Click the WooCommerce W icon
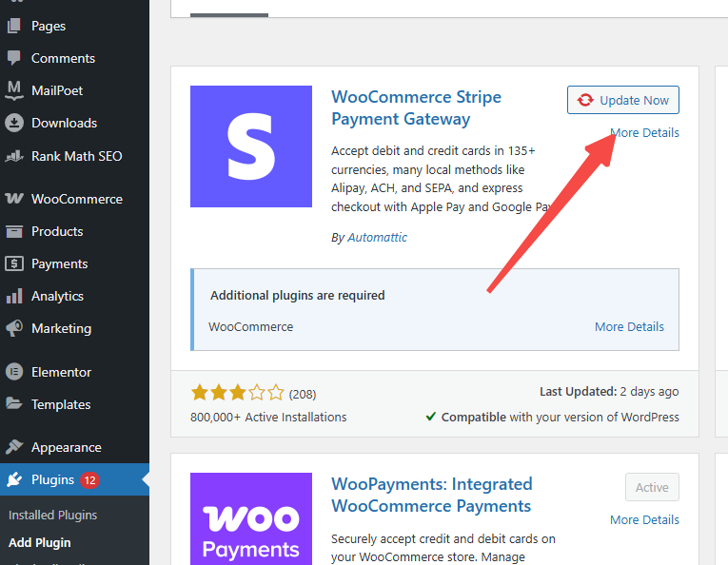728x565 pixels. (x=14, y=199)
